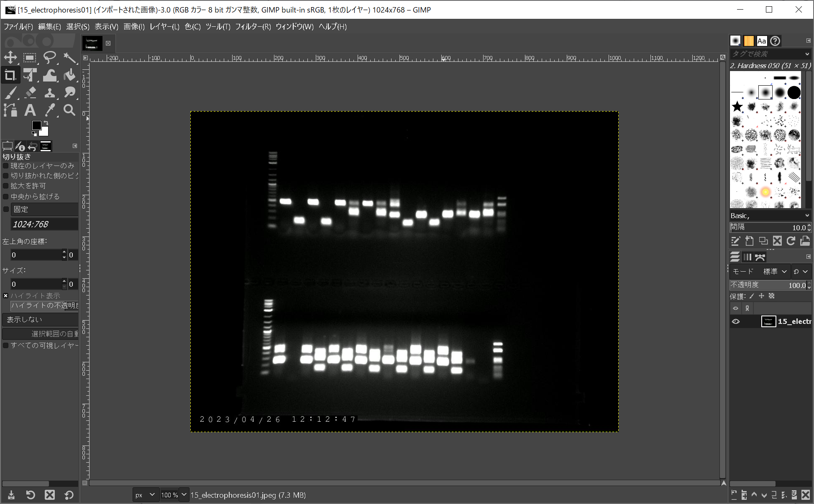Select the Text tool
Image resolution: width=814 pixels, height=504 pixels.
point(30,110)
